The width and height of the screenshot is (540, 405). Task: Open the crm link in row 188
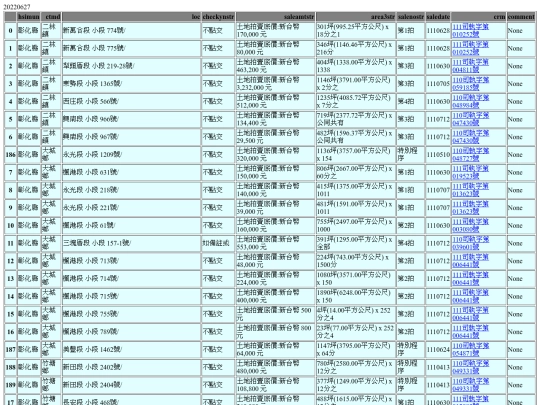click(470, 367)
